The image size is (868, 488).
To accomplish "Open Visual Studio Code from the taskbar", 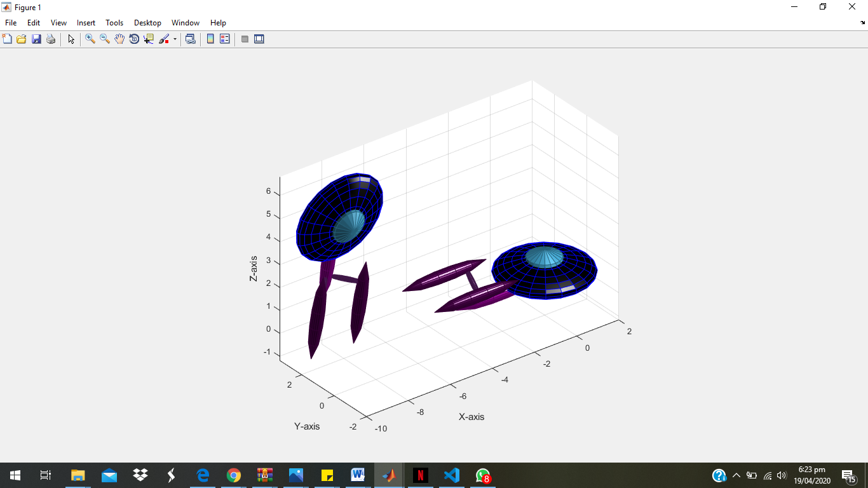I will pos(452,475).
